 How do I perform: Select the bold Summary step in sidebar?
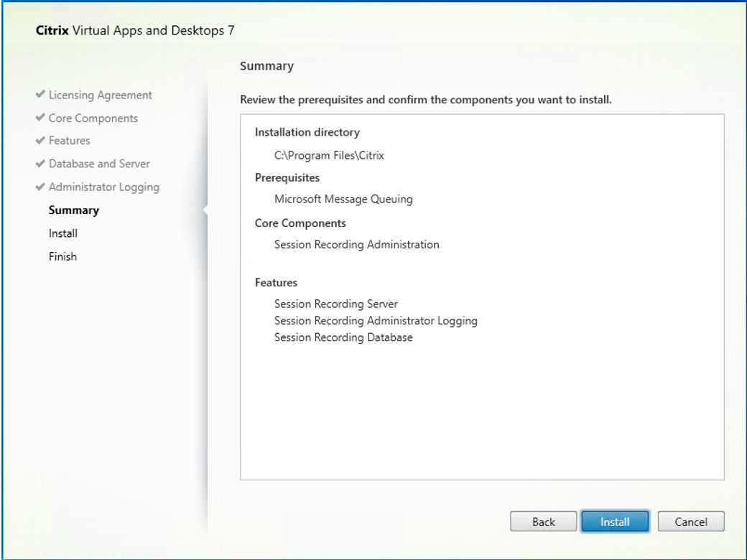(x=73, y=210)
